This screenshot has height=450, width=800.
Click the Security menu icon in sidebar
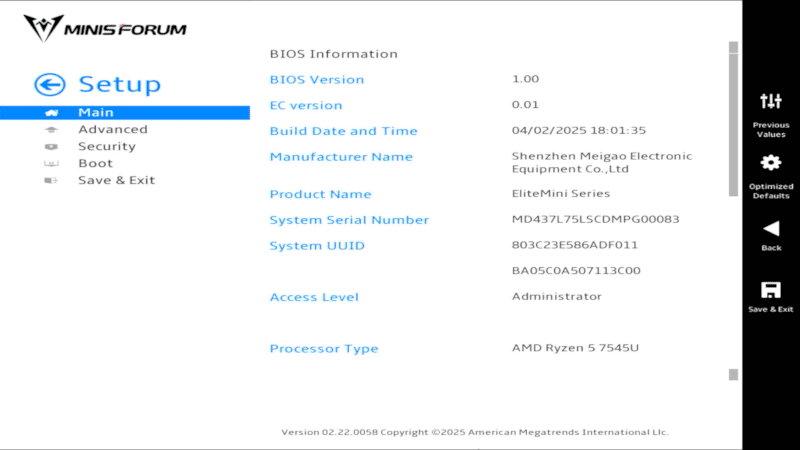(x=51, y=147)
